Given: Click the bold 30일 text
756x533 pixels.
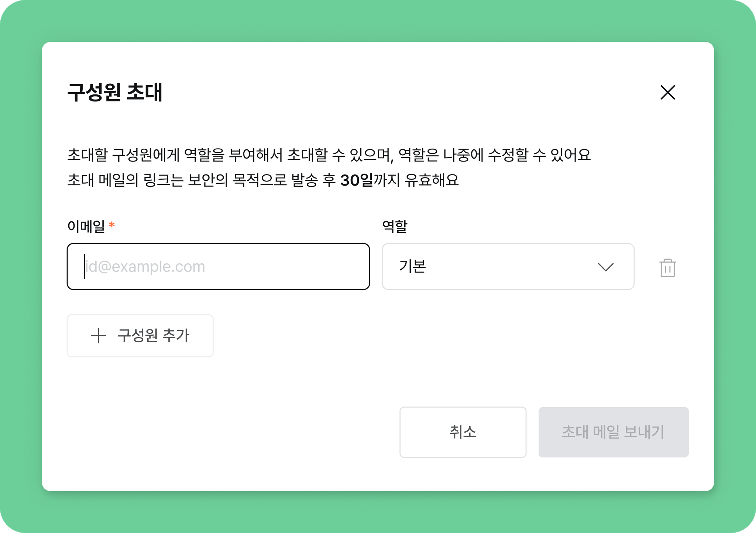Looking at the screenshot, I should 356,180.
